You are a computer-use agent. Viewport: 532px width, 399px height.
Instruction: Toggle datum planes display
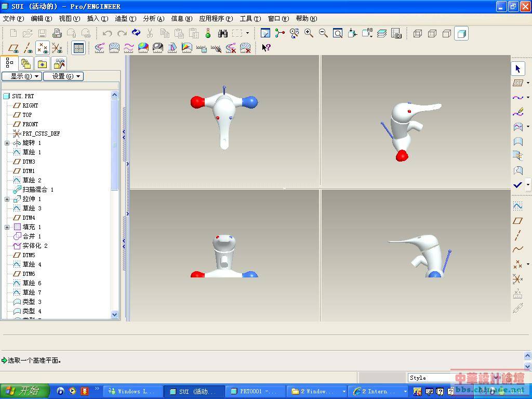tap(14, 48)
